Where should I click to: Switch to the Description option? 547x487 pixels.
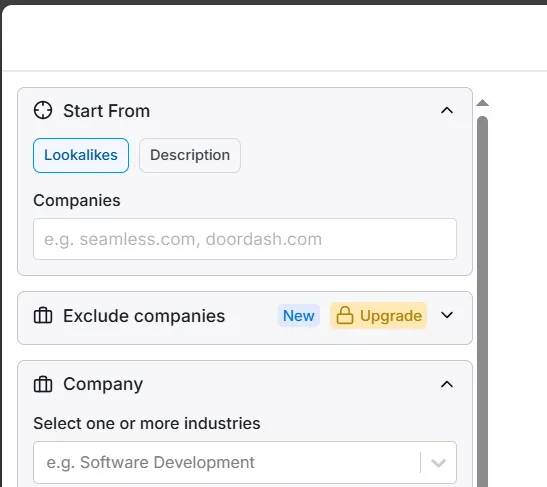click(x=190, y=155)
